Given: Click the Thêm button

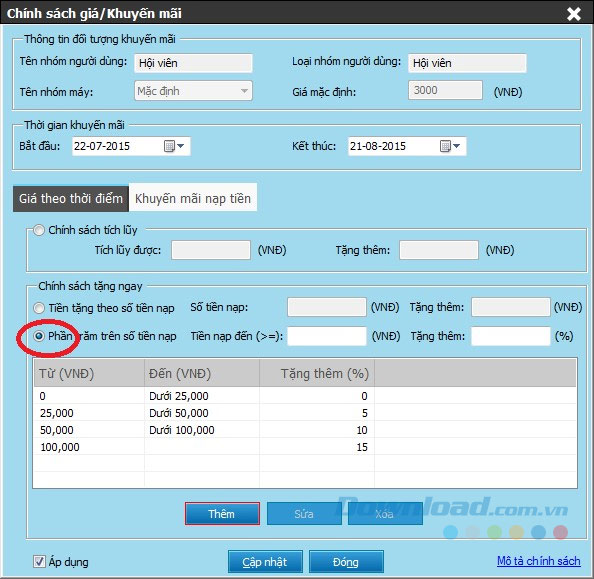Looking at the screenshot, I should click(x=222, y=514).
